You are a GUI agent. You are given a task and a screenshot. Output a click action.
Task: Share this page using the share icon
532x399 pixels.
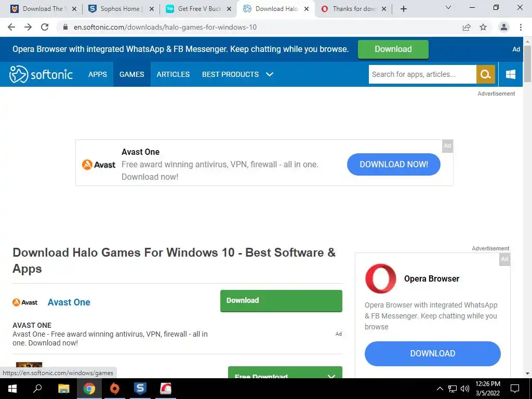coord(467,27)
